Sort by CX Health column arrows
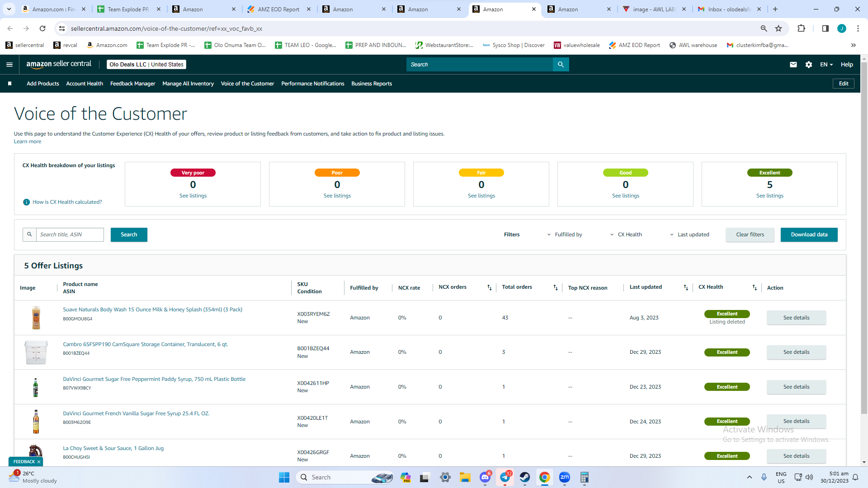Screen dimensions: 868x488 755,287
